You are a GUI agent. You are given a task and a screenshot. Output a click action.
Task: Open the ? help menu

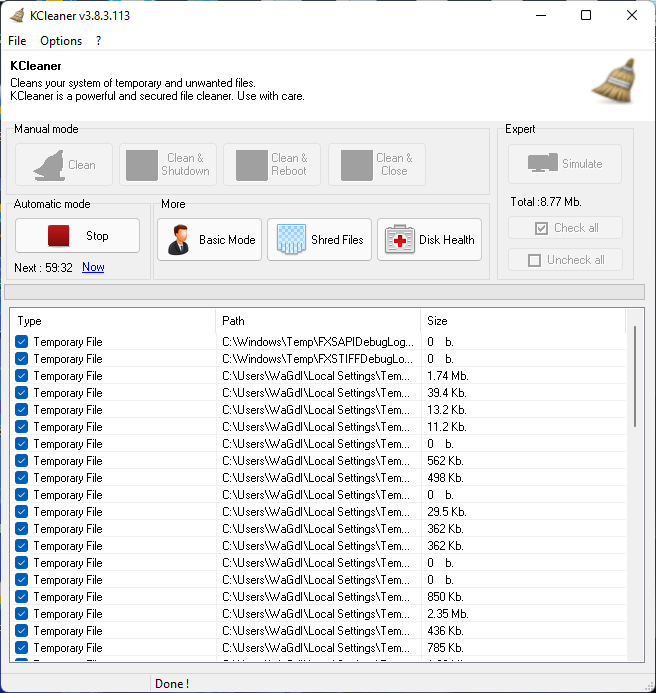[x=98, y=41]
